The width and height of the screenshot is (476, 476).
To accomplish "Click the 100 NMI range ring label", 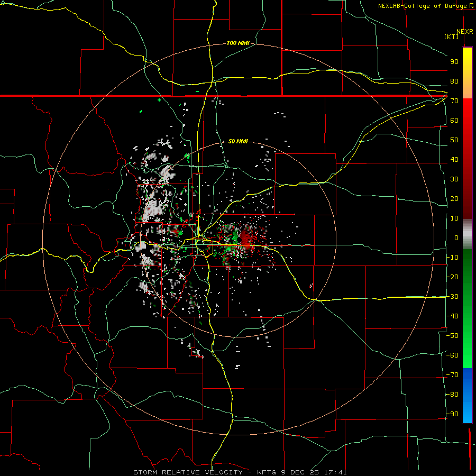I will (x=238, y=43).
